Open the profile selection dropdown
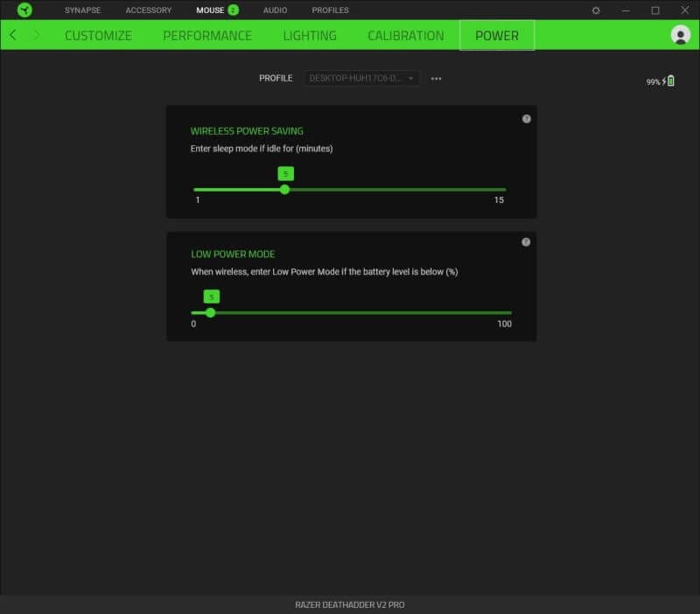This screenshot has height=614, width=700. 361,78
